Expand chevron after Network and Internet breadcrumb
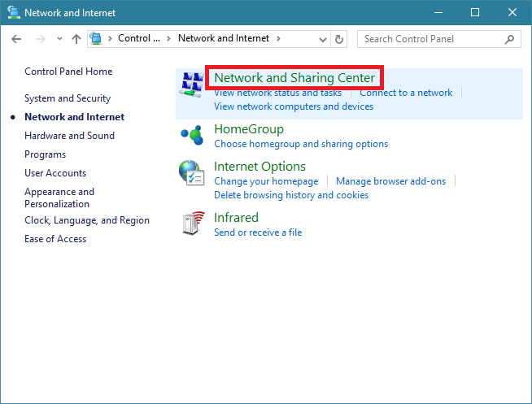The image size is (532, 404). coord(278,39)
